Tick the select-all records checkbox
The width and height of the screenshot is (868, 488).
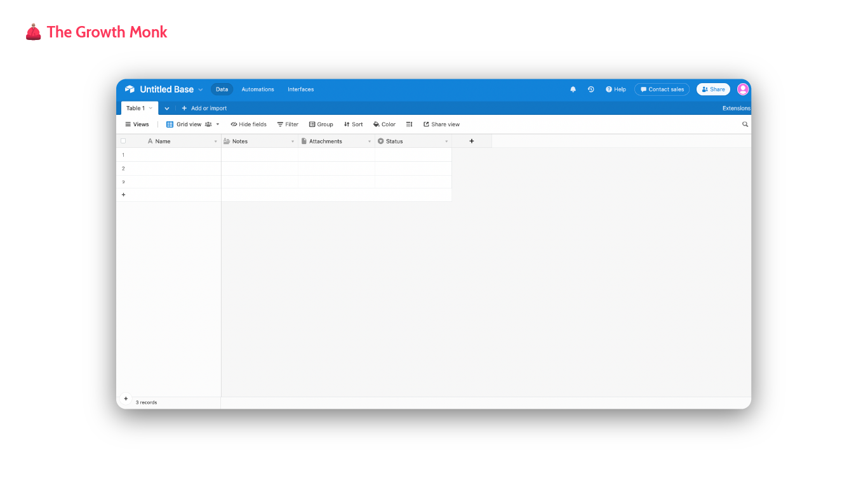123,141
